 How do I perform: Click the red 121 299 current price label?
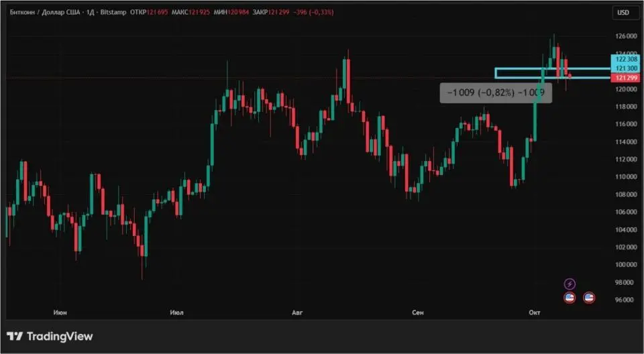coord(624,78)
